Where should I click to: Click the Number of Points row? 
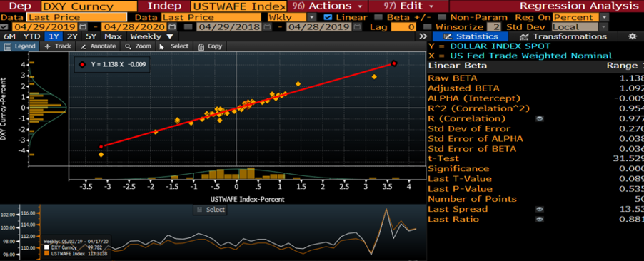point(535,199)
